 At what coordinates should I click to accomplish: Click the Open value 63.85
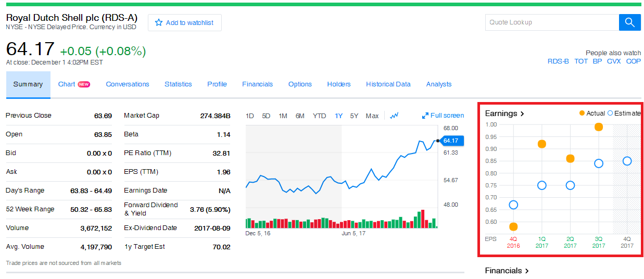103,134
